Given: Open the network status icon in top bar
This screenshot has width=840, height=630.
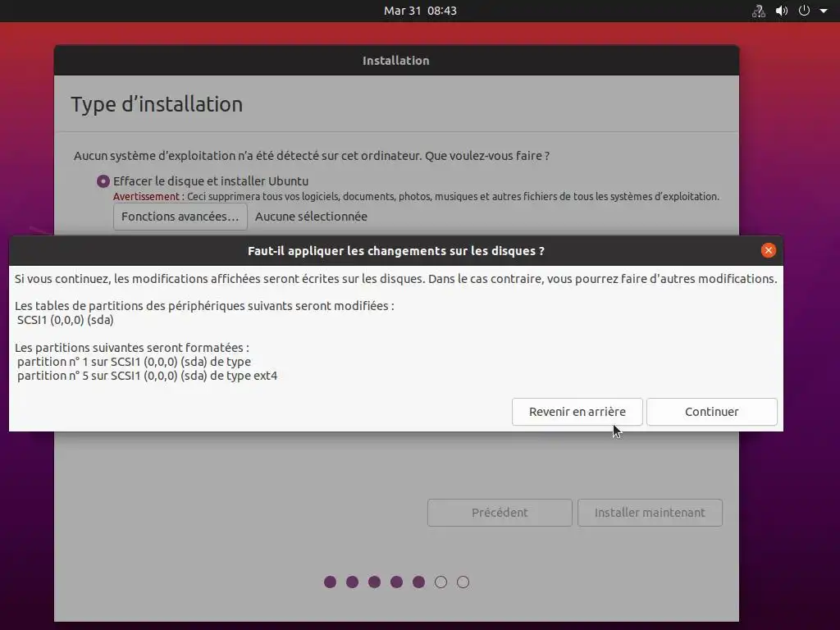Looking at the screenshot, I should click(759, 11).
